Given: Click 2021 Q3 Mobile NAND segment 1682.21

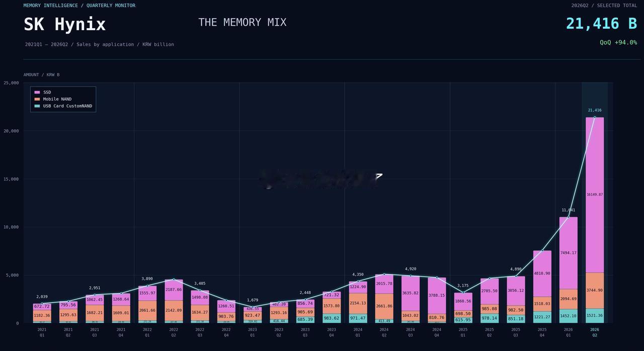Looking at the screenshot, I should pos(95,313).
